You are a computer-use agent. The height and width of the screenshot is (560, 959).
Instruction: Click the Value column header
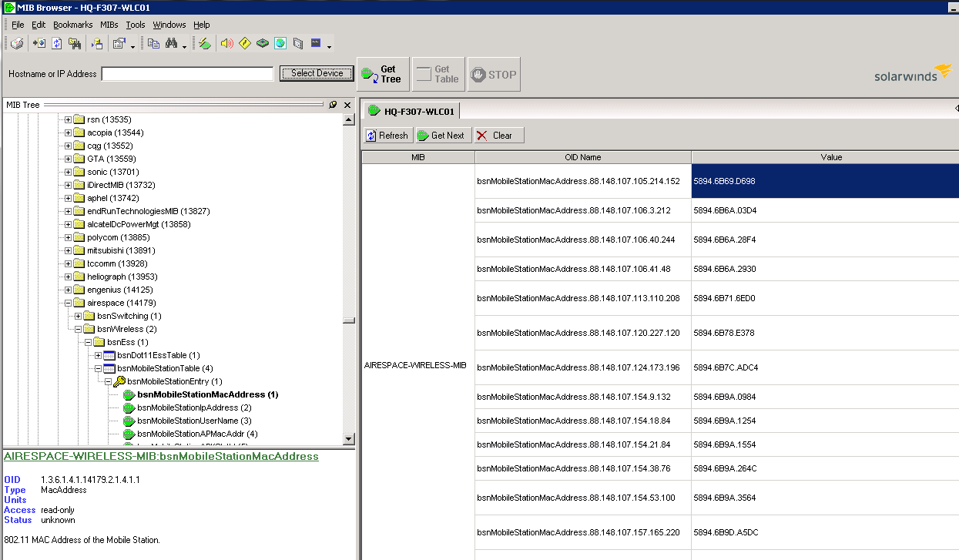pyautogui.click(x=825, y=157)
